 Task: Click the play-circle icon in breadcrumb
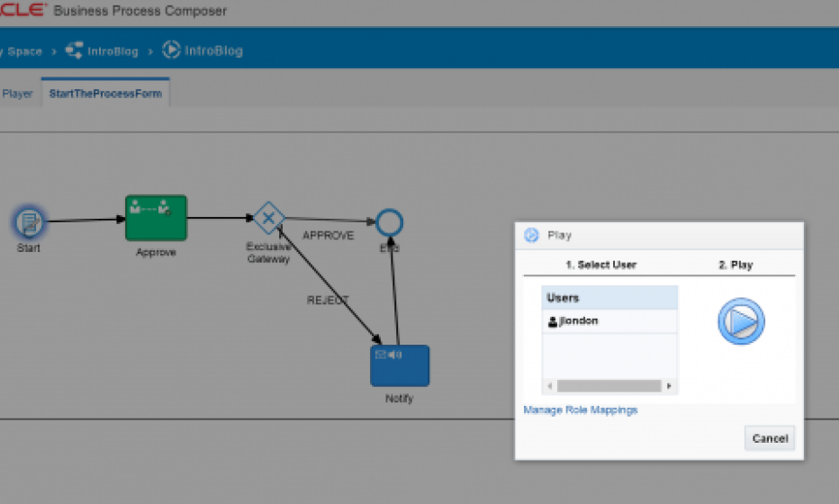[171, 49]
